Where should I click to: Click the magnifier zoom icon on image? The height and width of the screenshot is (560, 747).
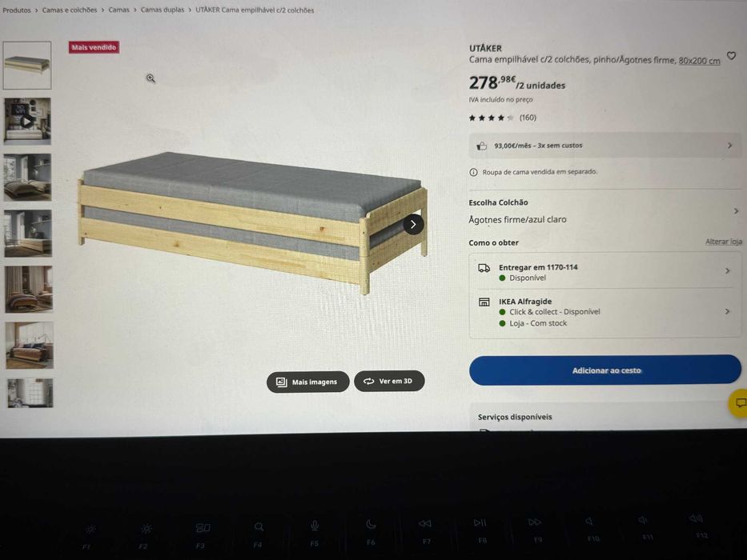pos(151,78)
